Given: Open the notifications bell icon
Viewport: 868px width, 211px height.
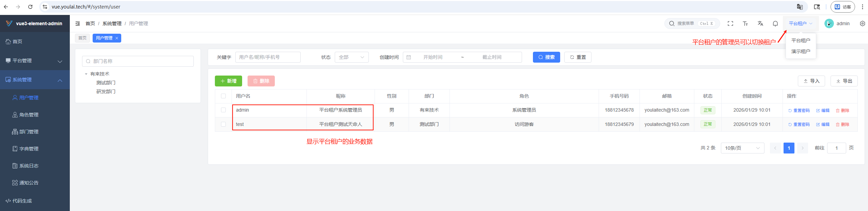Looking at the screenshot, I should coord(775,23).
